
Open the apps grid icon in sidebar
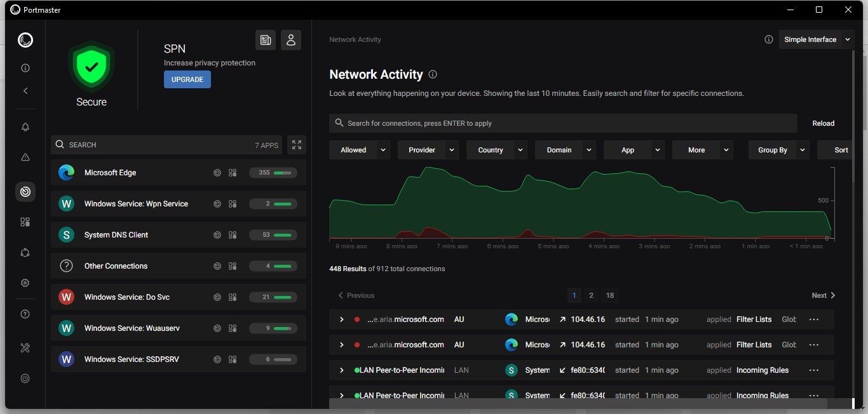(25, 222)
